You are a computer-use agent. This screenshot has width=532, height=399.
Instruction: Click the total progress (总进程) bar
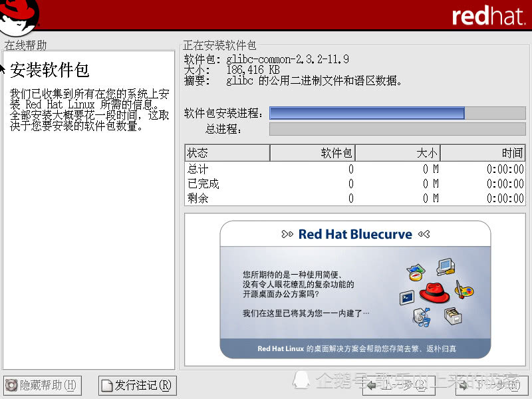(397, 129)
